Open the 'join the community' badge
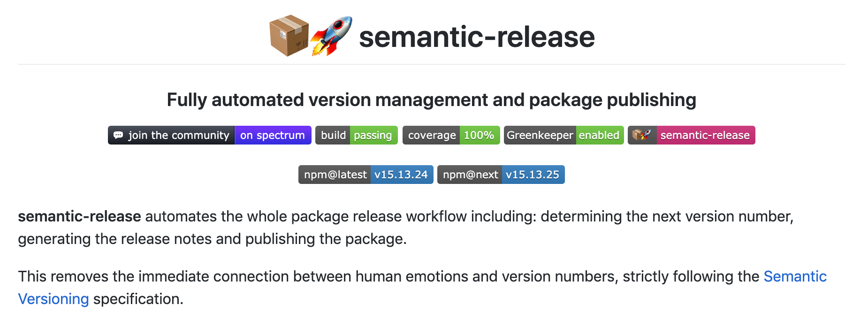This screenshot has width=868, height=320. 178,135
